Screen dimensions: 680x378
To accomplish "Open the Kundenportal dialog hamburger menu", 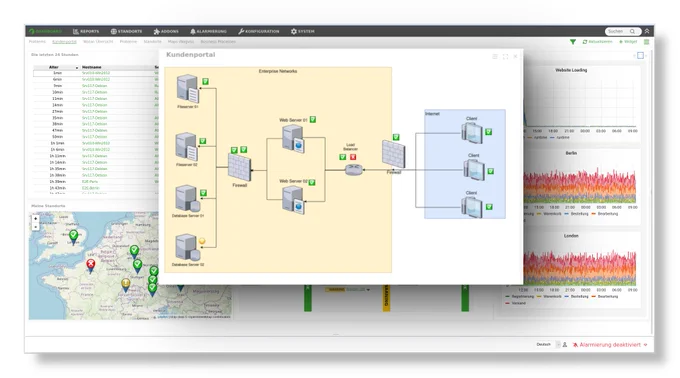I will pos(495,56).
